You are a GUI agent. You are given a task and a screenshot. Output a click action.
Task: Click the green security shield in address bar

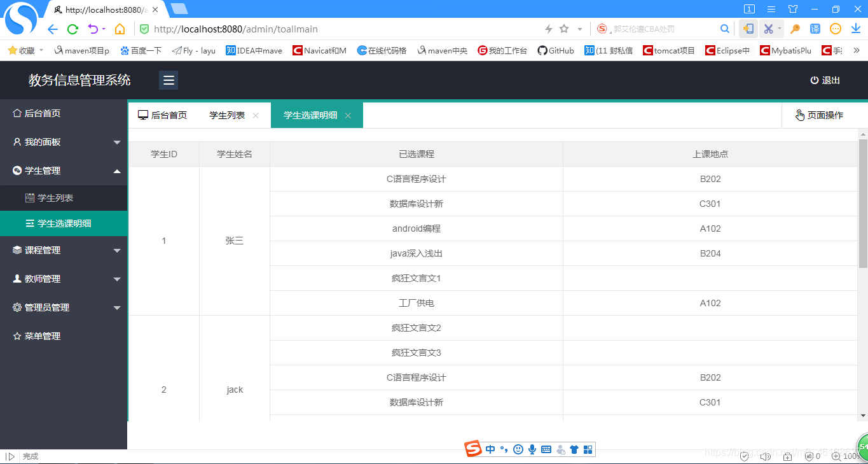tap(144, 29)
